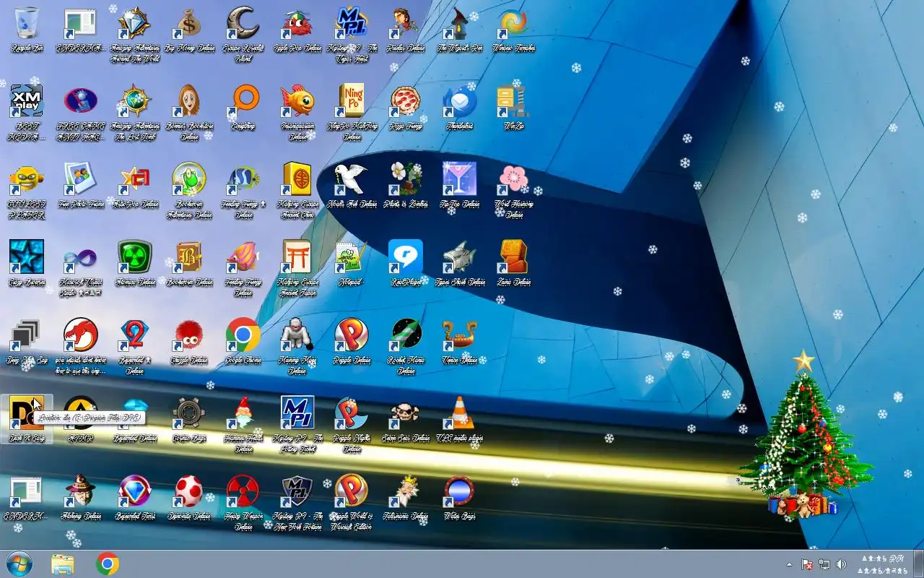The height and width of the screenshot is (578, 924).
Task: Launch The Wizard's Pen shortcut
Action: point(460,24)
